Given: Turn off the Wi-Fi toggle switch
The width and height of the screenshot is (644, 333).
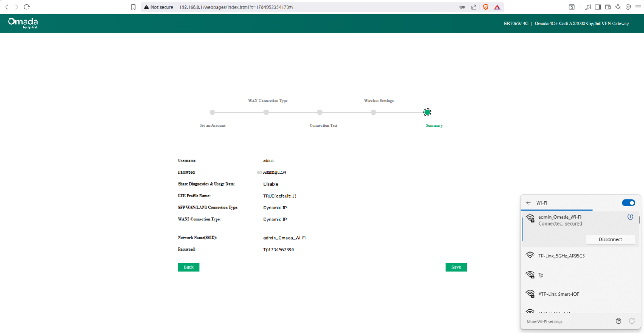Looking at the screenshot, I should click(628, 203).
